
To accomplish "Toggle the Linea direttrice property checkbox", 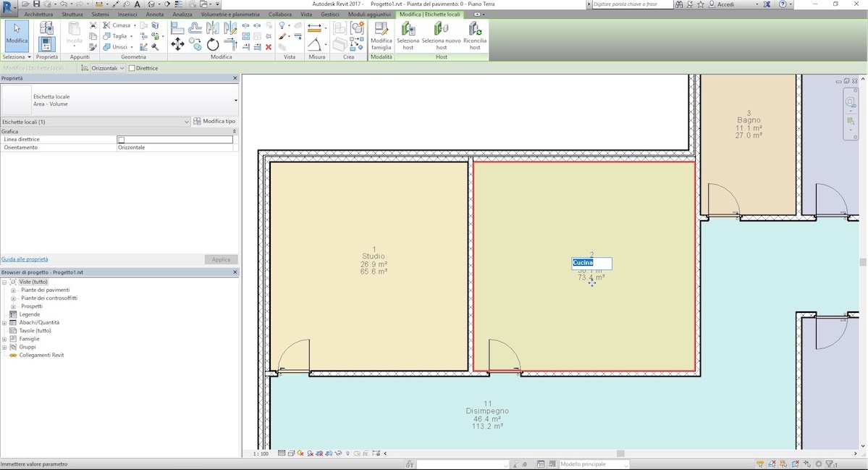I will 121,139.
